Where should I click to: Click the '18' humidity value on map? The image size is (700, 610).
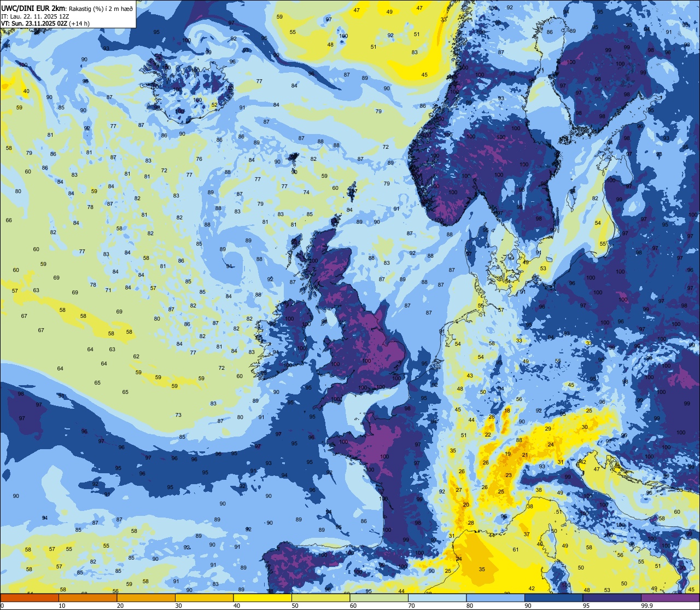507,410
